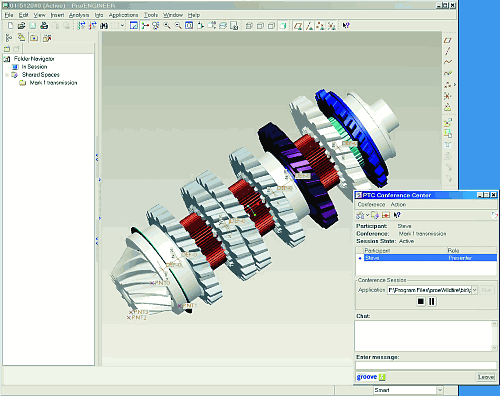This screenshot has width=500, height=396.
Task: Open the Analysis menu
Action: coord(79,15)
